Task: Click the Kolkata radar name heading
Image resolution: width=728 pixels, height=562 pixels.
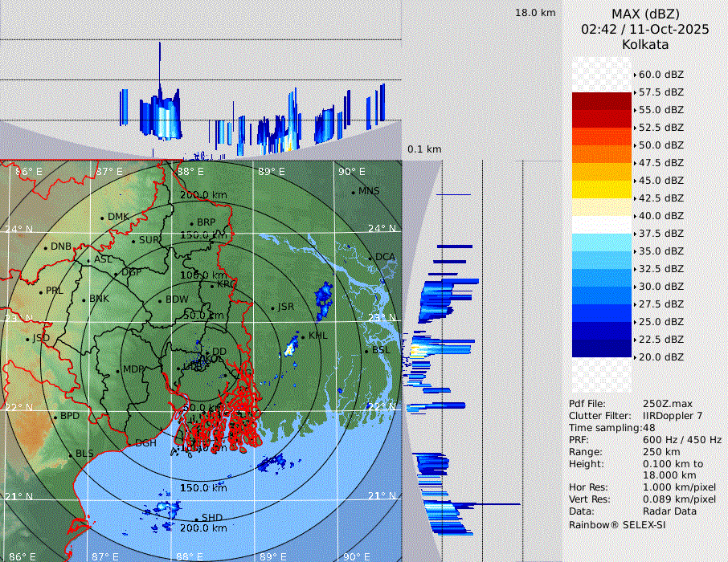Action: [x=645, y=44]
